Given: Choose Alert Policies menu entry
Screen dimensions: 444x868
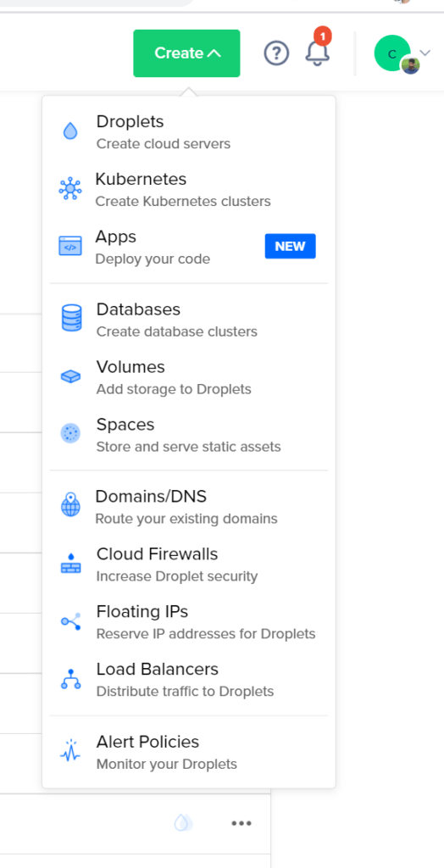Looking at the screenshot, I should (x=189, y=752).
